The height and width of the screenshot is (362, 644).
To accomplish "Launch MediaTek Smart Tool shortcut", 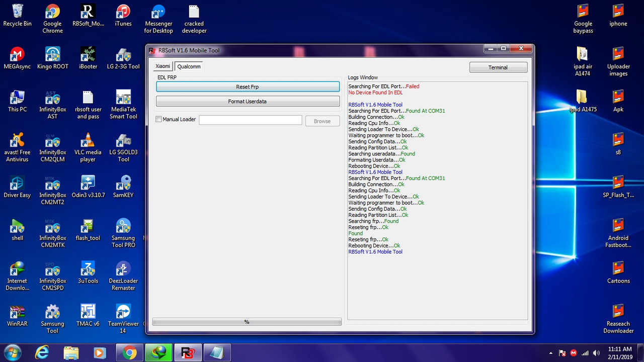I will 123,105.
